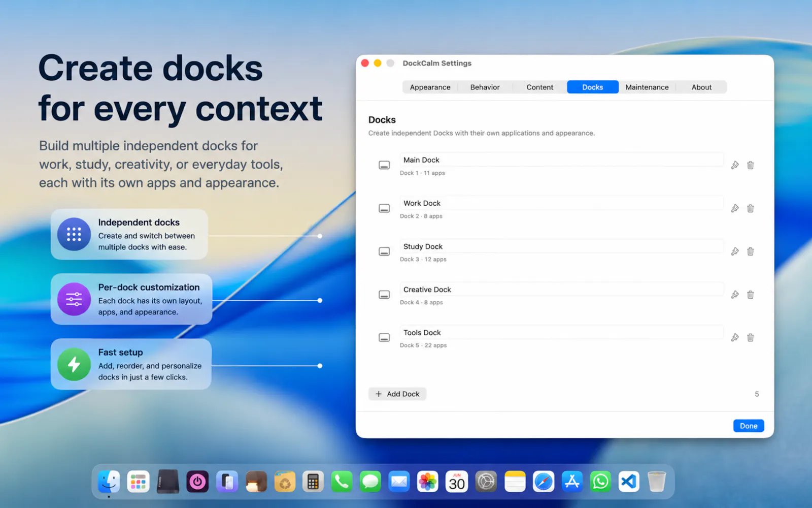Delete the Study Dock
The image size is (812, 508).
pos(750,251)
